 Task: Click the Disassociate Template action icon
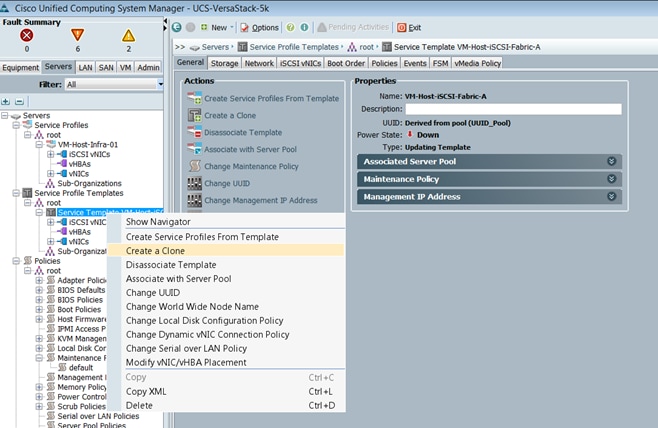[194, 132]
